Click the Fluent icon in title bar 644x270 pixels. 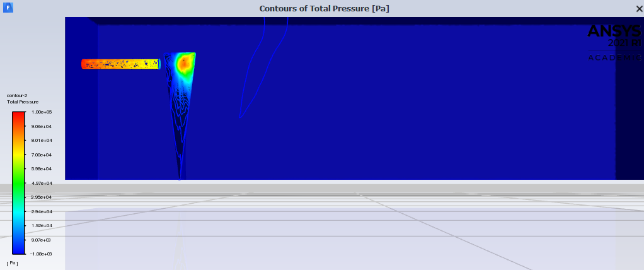point(8,8)
